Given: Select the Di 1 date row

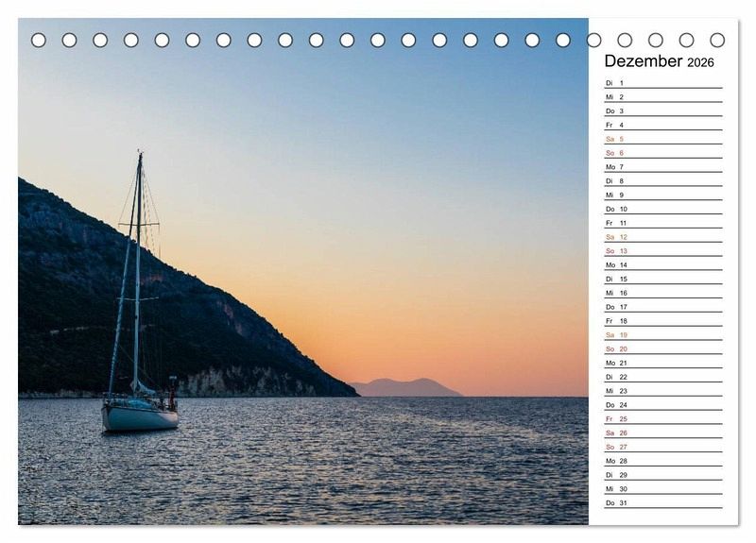Looking at the screenshot, I should click(662, 83).
